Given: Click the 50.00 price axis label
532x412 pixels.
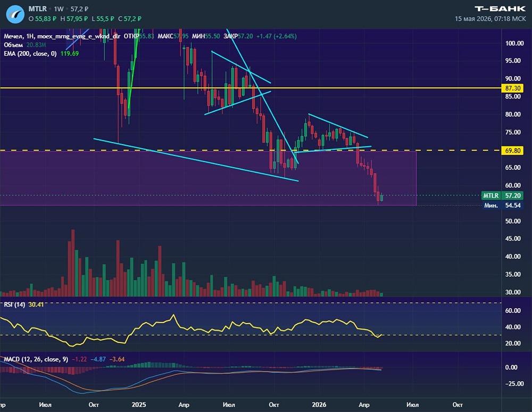Looking at the screenshot, I should pos(513,221).
